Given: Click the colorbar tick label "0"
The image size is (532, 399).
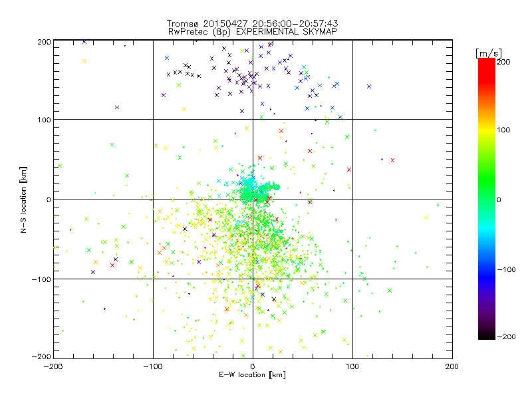Looking at the screenshot, I should tap(499, 199).
